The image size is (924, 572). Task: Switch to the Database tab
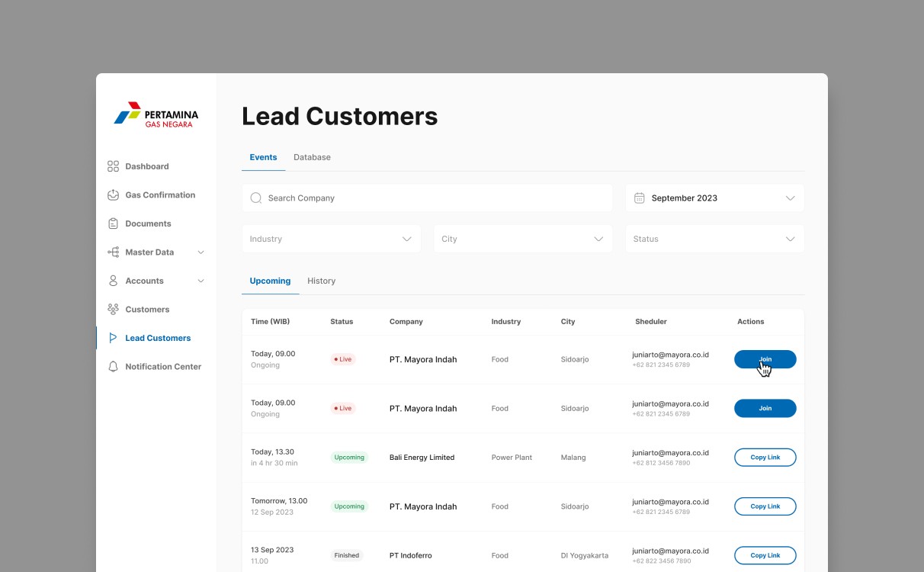[x=313, y=157]
